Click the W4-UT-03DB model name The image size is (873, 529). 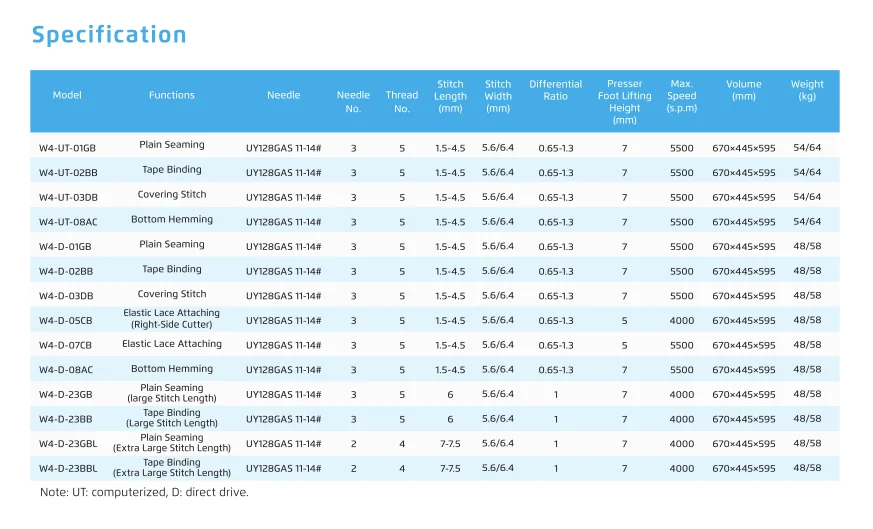click(x=68, y=198)
